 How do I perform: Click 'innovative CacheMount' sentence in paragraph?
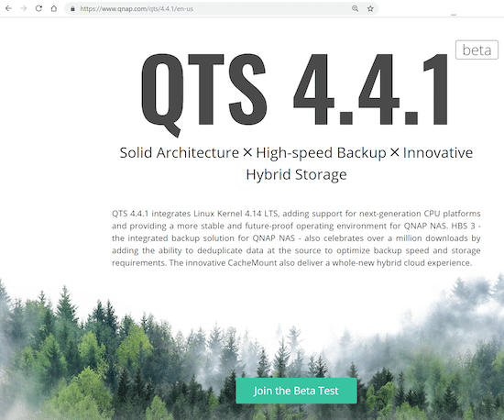pyautogui.click(x=321, y=263)
